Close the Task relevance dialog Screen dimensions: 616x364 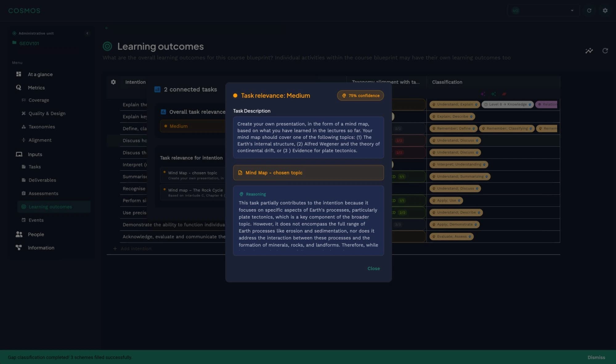pyautogui.click(x=373, y=269)
